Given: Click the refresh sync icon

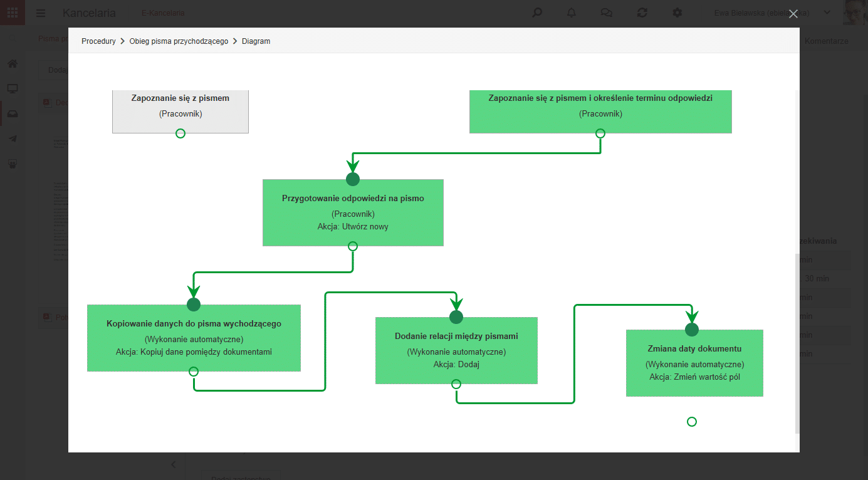Looking at the screenshot, I should pyautogui.click(x=642, y=13).
